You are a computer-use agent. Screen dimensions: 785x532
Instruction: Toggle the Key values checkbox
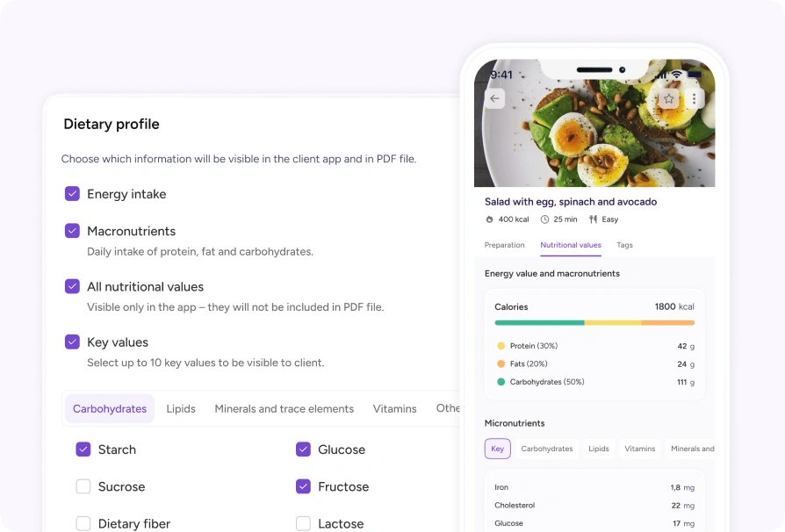[72, 341]
